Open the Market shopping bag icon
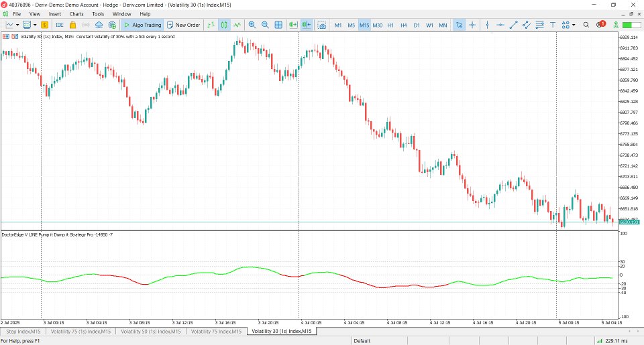 click(x=72, y=25)
